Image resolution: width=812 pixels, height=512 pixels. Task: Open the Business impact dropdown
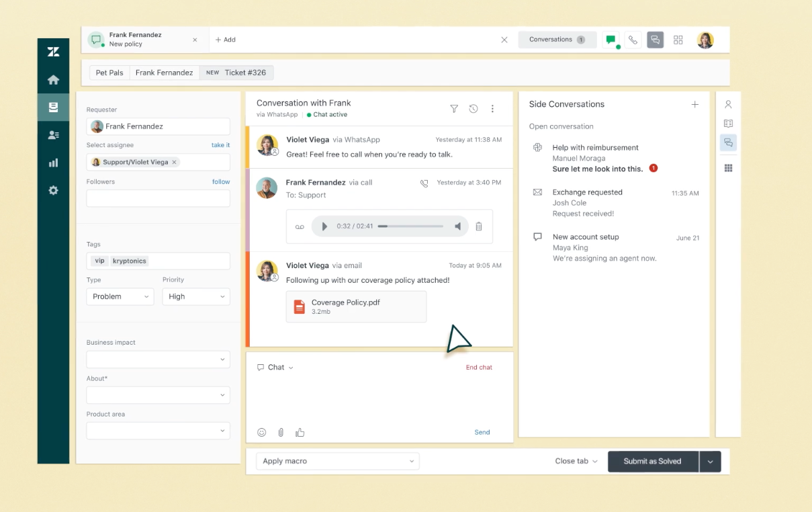158,359
